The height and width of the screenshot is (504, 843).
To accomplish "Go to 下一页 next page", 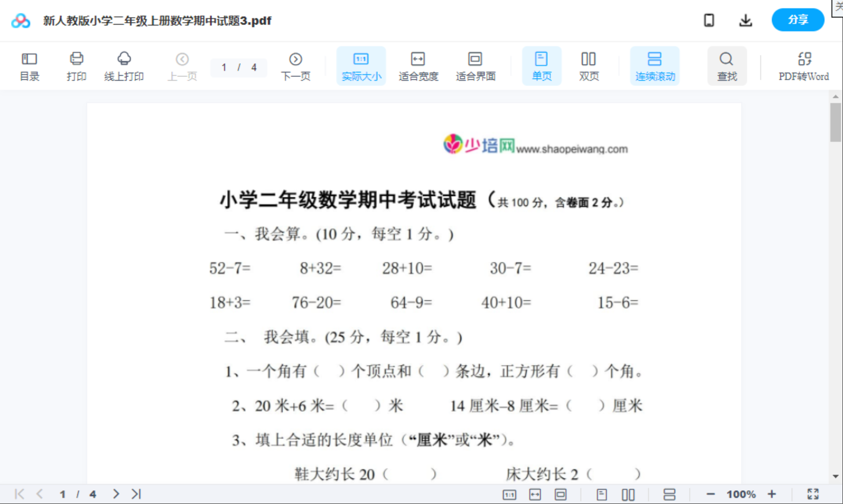I will coord(295,65).
